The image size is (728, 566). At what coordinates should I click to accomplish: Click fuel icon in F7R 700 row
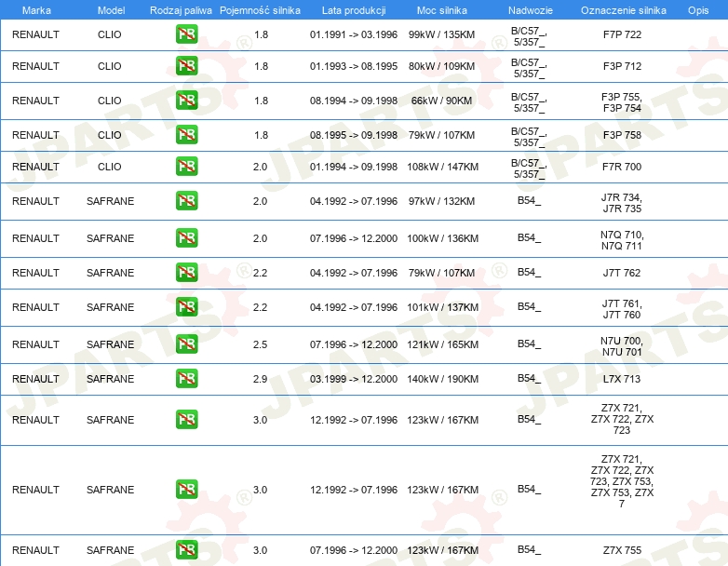pyautogui.click(x=186, y=167)
